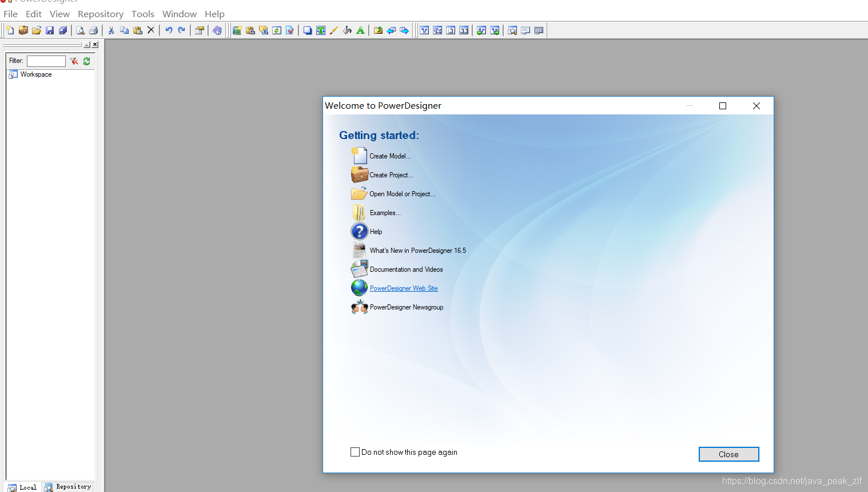The height and width of the screenshot is (492, 868).
Task: Open Documentation and Videos
Action: 406,269
